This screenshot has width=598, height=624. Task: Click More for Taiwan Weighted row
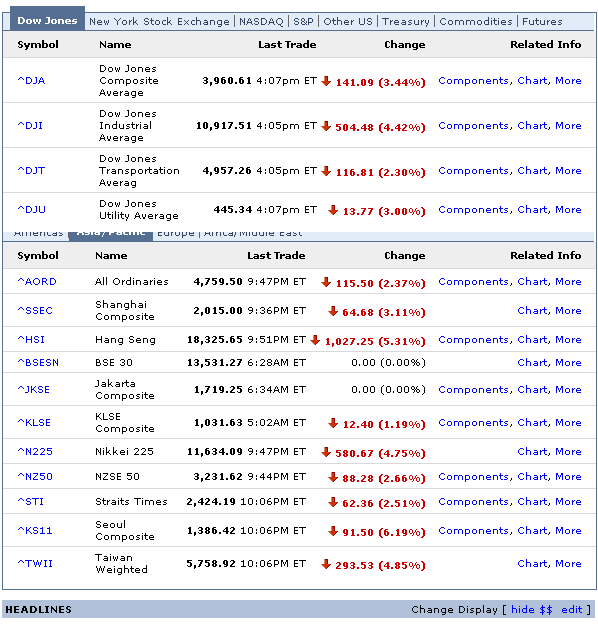point(568,564)
